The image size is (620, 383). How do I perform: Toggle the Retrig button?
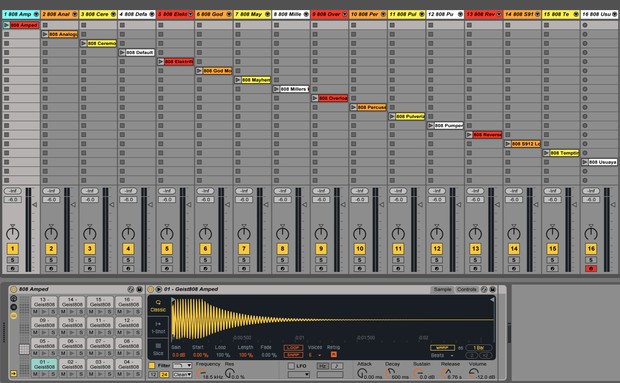[334, 355]
